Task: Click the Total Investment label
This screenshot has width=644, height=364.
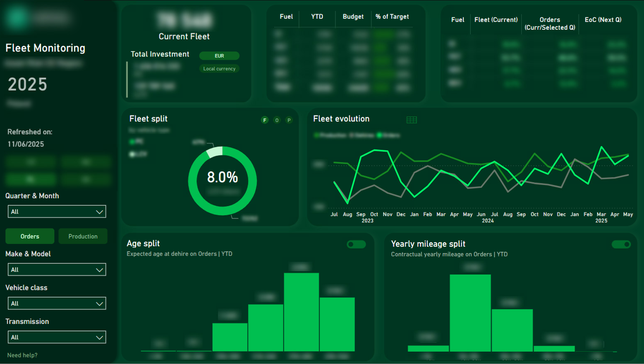Action: click(x=160, y=54)
